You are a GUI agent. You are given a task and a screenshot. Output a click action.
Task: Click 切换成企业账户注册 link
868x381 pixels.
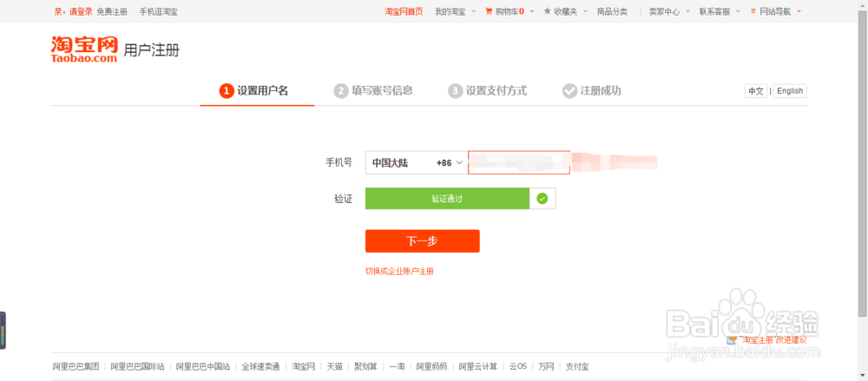(399, 272)
